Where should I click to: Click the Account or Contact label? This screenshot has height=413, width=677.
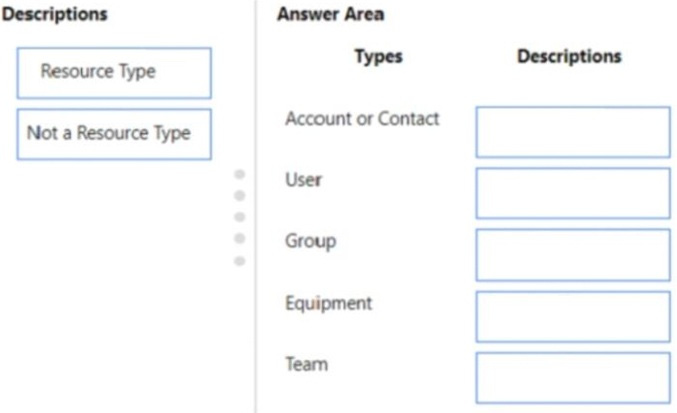(362, 119)
